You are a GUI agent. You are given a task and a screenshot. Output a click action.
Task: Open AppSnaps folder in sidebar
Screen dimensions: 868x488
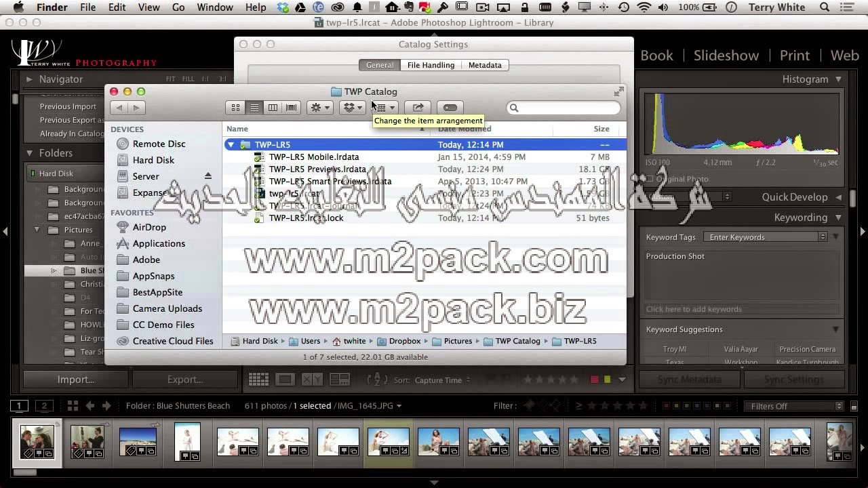click(153, 276)
